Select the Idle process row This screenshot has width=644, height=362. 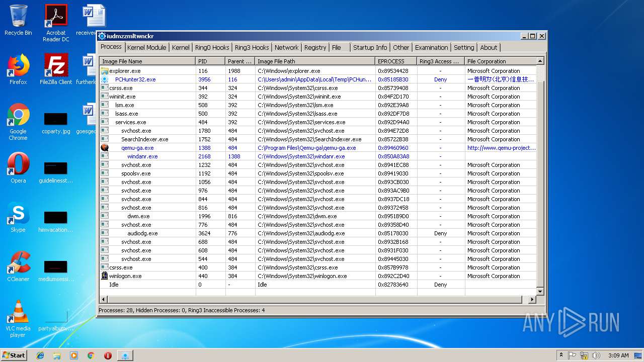(318, 285)
